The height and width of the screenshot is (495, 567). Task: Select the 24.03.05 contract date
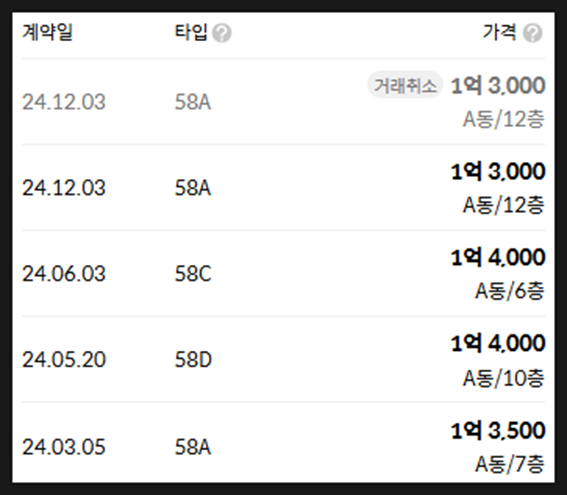(x=64, y=447)
